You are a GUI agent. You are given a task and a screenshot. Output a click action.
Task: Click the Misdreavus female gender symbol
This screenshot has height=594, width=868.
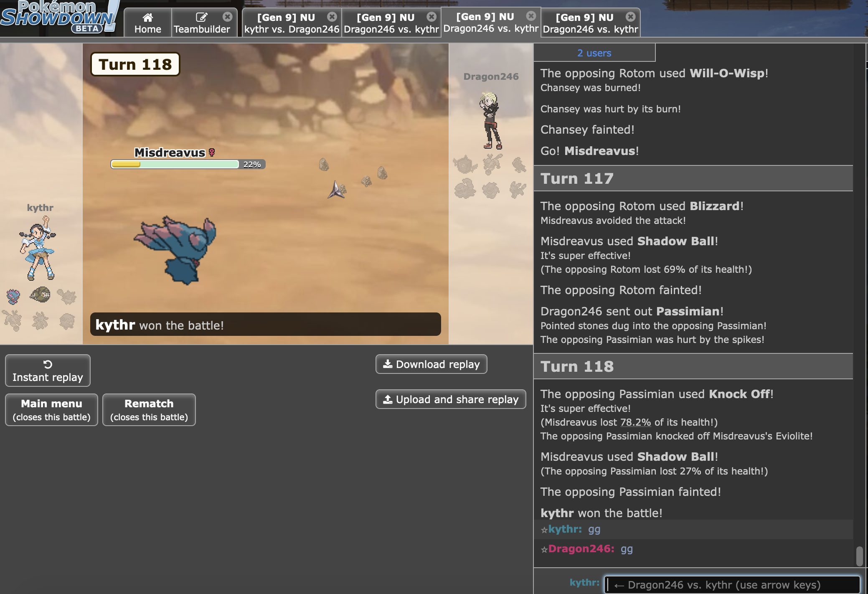click(212, 152)
